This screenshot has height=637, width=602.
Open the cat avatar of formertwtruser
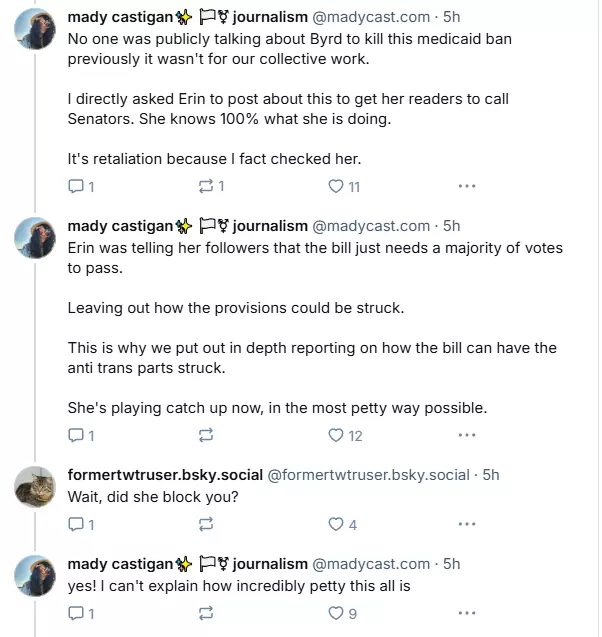[35, 487]
